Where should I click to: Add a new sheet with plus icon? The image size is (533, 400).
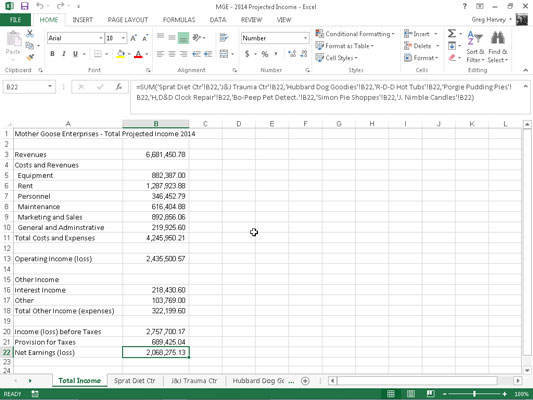pos(305,381)
